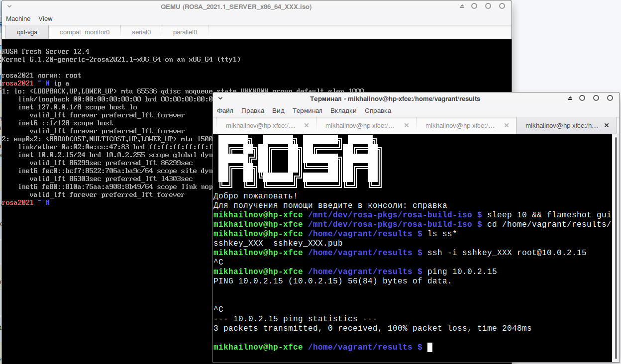Screen dimensions: 621x364
Task: Open the Вкладки menu in Terminal
Action: click(343, 110)
